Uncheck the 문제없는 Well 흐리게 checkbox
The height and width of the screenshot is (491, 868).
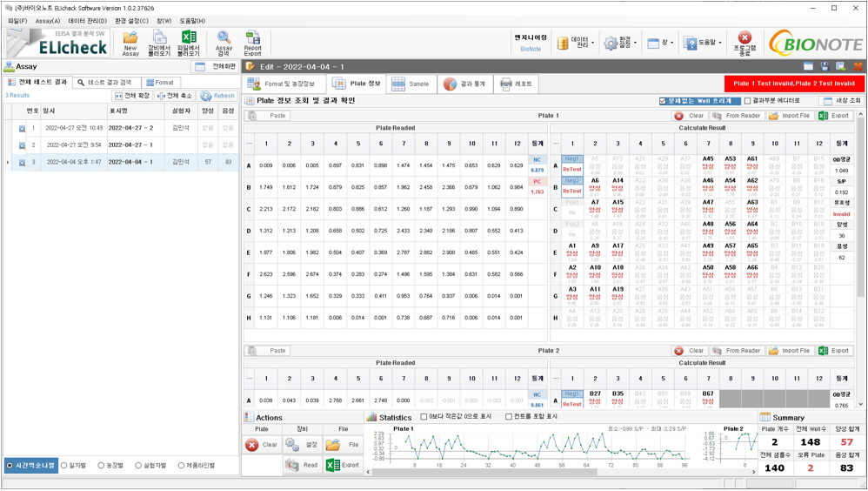(663, 101)
